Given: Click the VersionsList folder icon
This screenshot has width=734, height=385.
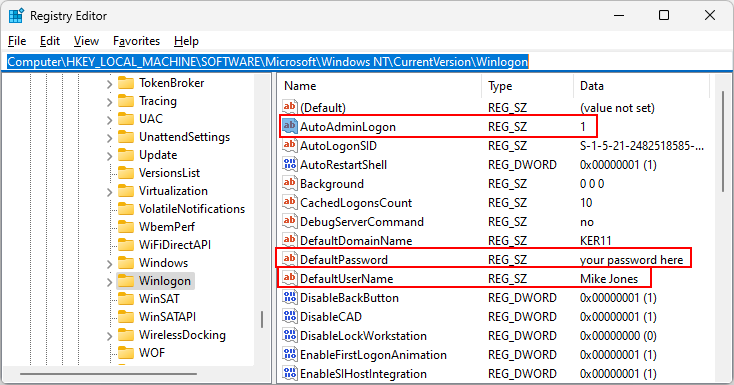Looking at the screenshot, I should coord(126,173).
